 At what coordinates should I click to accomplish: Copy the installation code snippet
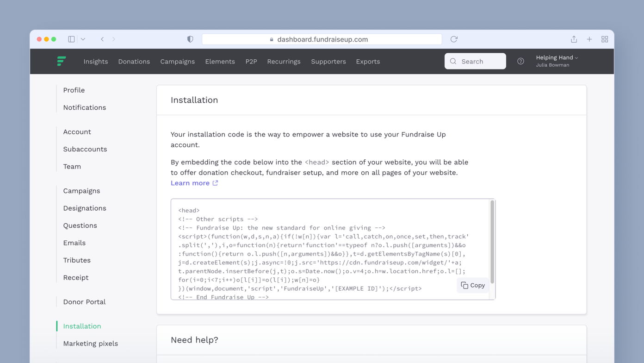[472, 285]
